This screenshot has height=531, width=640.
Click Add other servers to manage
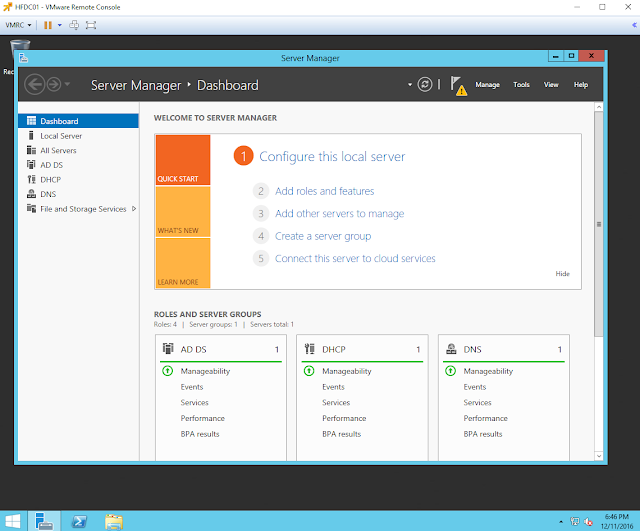coord(340,213)
